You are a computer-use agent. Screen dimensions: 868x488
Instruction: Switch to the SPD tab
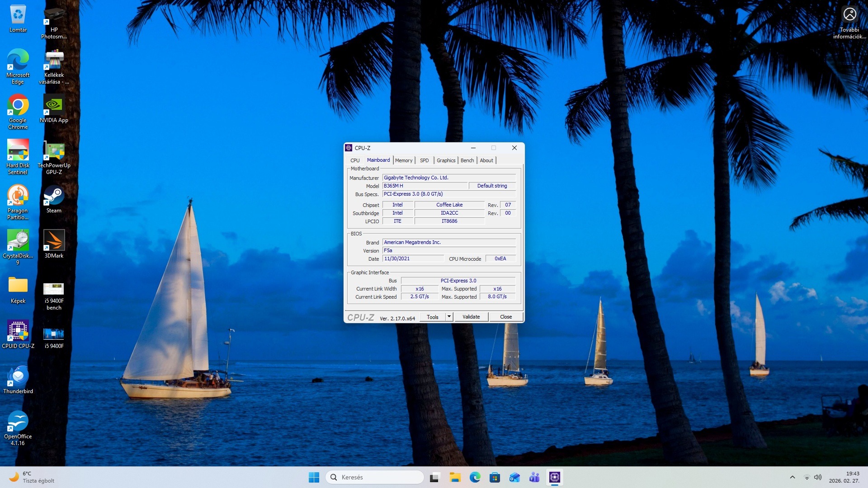coord(424,160)
